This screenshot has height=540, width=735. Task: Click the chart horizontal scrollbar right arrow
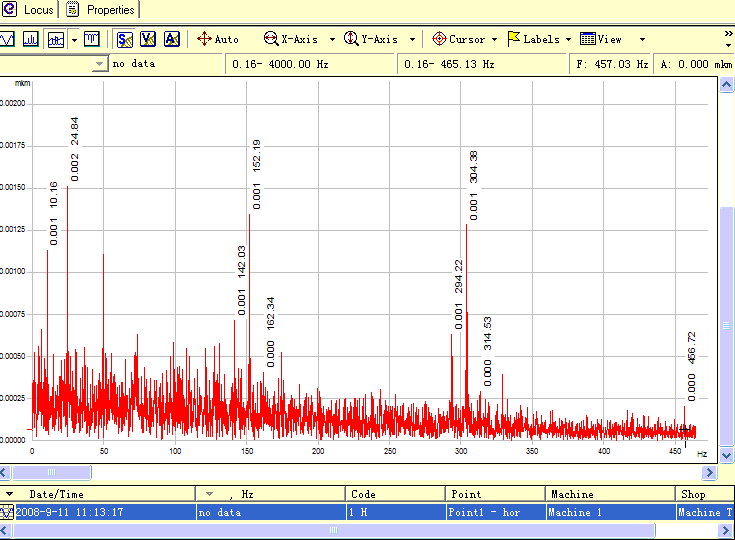[x=709, y=472]
